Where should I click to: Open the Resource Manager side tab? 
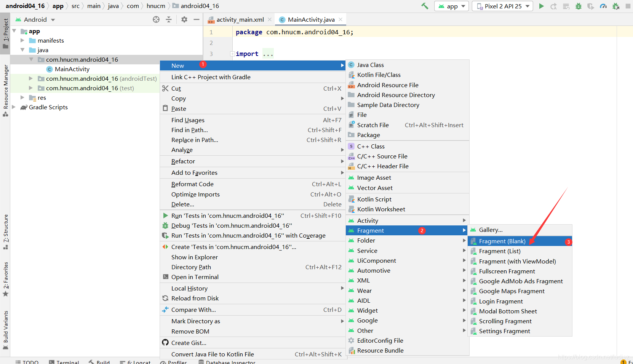(5, 91)
